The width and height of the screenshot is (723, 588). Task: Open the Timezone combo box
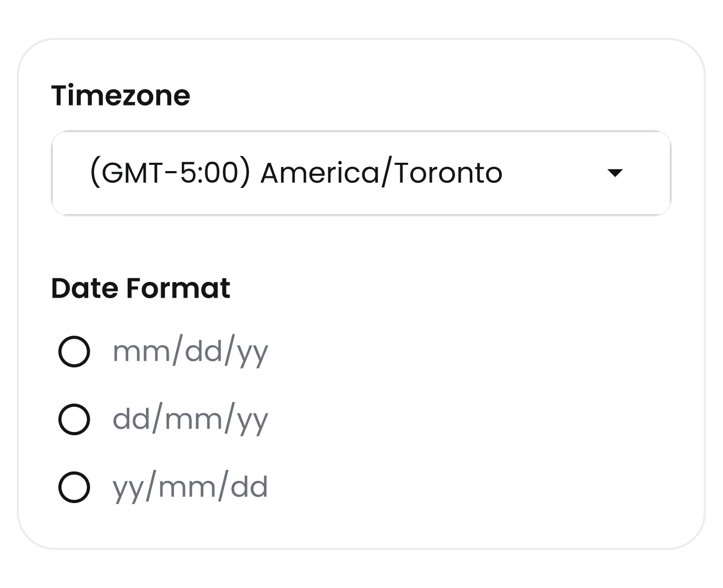361,173
